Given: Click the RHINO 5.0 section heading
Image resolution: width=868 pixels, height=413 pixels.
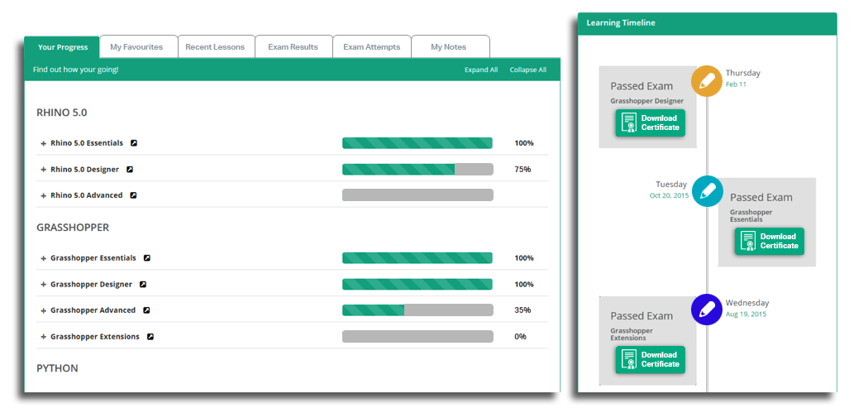Looking at the screenshot, I should pyautogui.click(x=61, y=113).
